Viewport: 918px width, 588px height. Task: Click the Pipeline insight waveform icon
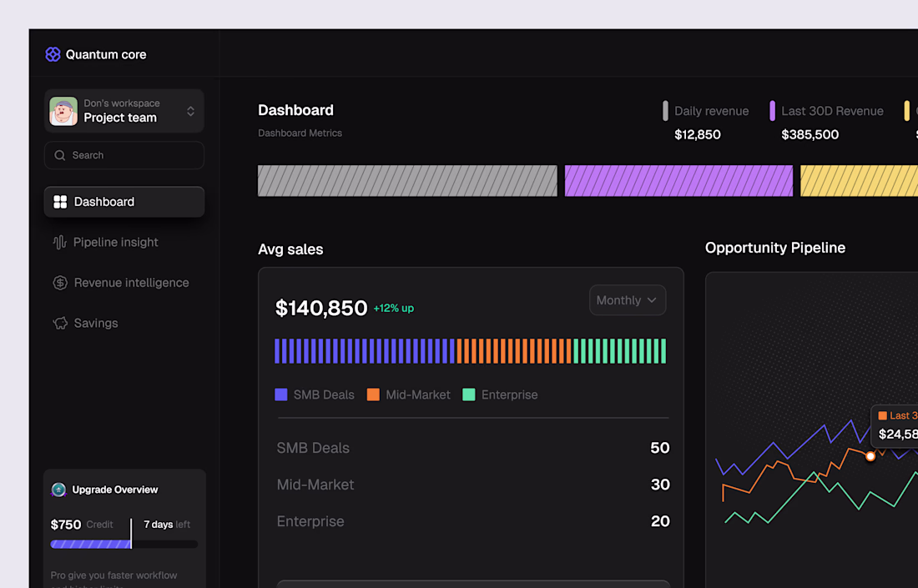tap(60, 242)
